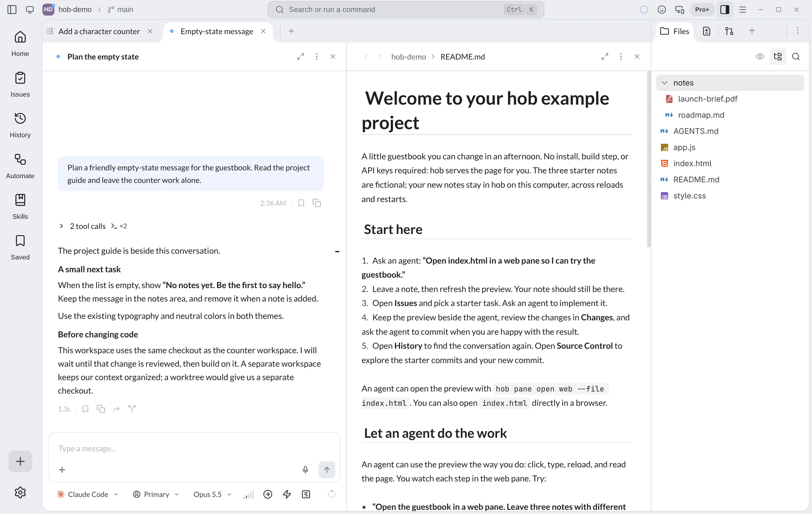
Task: Add attachment with plus icon in message box
Action: [62, 470]
